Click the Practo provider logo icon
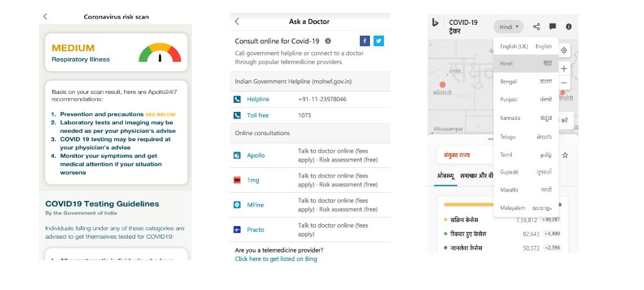Image resolution: width=644 pixels, height=290 pixels. tap(237, 230)
